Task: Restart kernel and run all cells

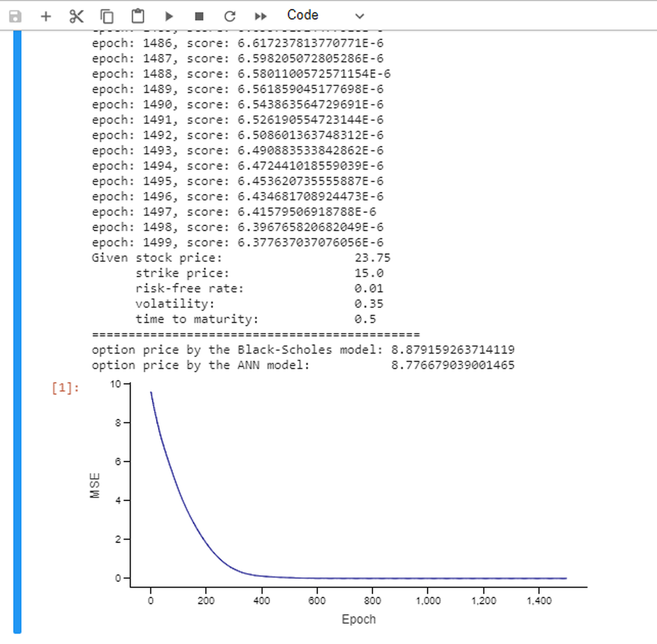Action: tap(260, 16)
